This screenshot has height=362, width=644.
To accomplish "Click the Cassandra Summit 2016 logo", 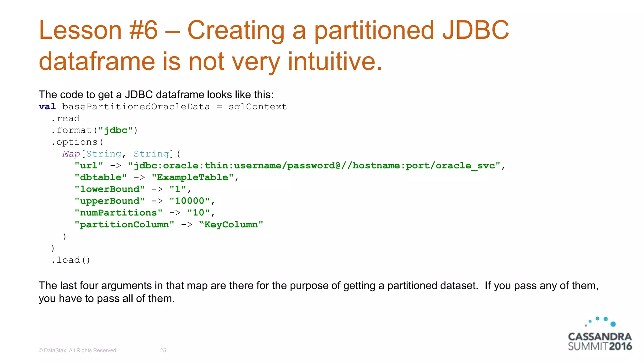I will (600, 341).
